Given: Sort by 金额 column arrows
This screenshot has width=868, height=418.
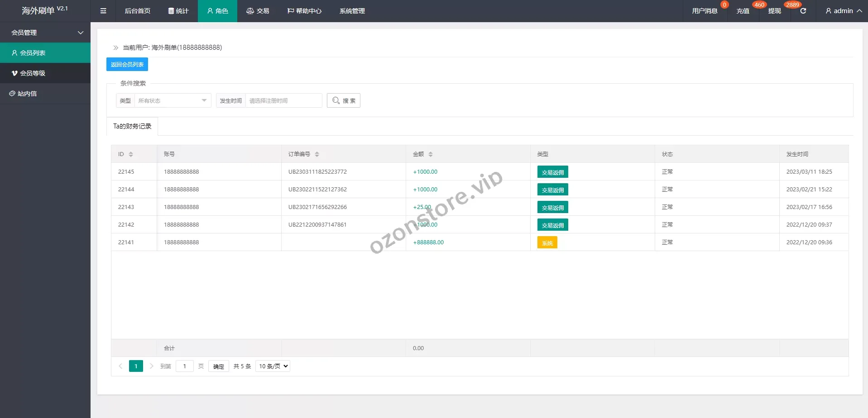Looking at the screenshot, I should click(431, 154).
